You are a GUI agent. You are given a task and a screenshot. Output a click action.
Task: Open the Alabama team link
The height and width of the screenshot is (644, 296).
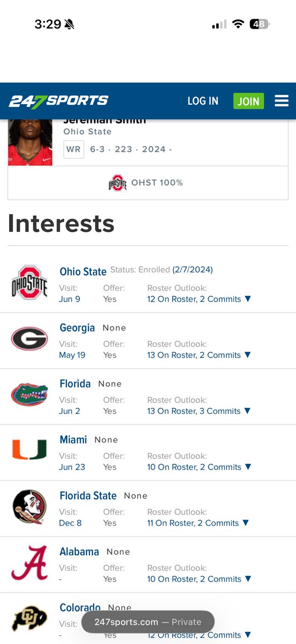pyautogui.click(x=79, y=552)
